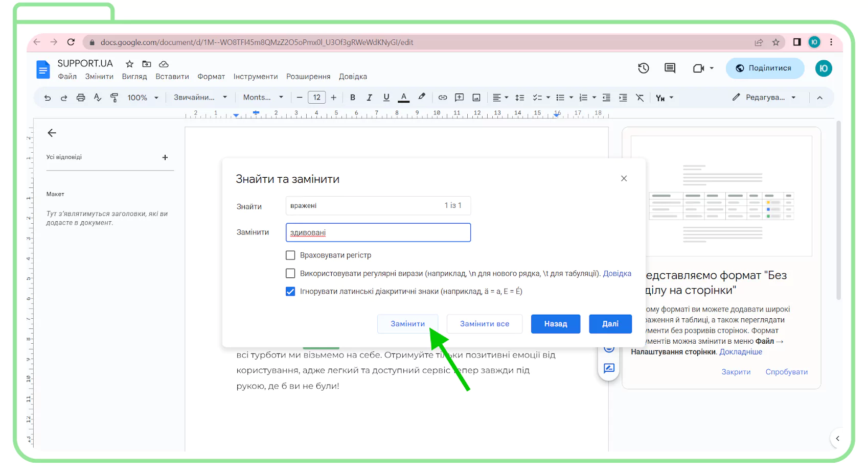Open the highlight color tool
Viewport: 868px width, 474px height.
point(422,97)
